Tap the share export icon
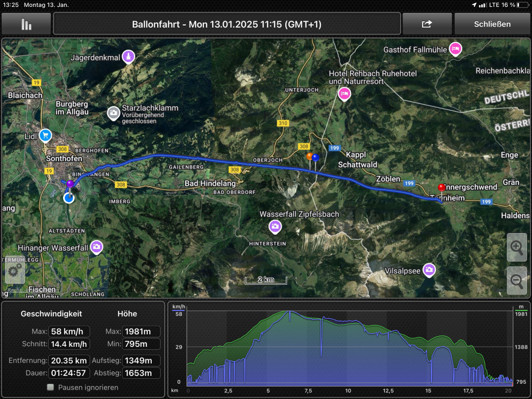532x399 pixels. click(427, 24)
